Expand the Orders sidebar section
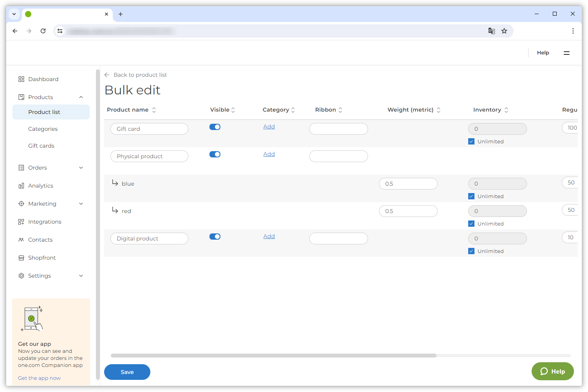Image resolution: width=588 pixels, height=392 pixels. [x=81, y=168]
